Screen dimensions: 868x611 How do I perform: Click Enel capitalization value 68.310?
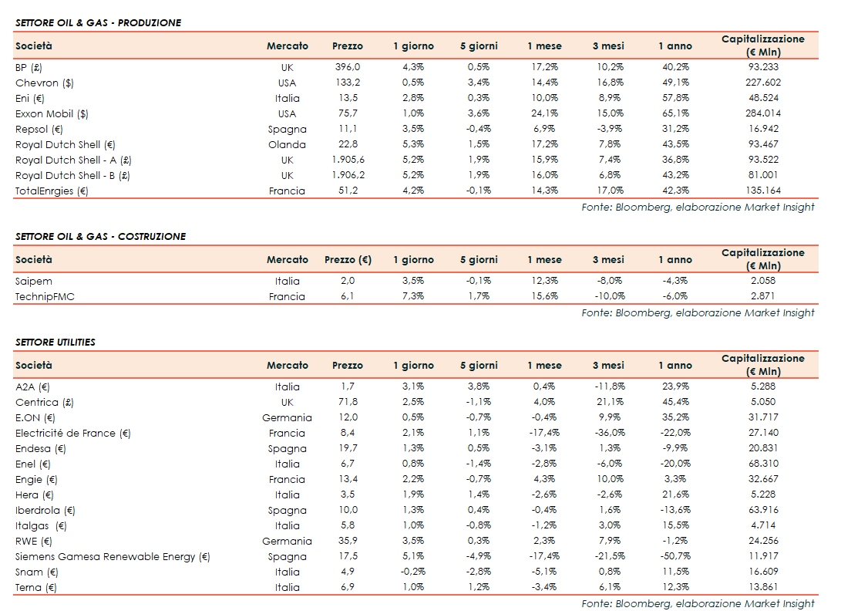pos(762,464)
